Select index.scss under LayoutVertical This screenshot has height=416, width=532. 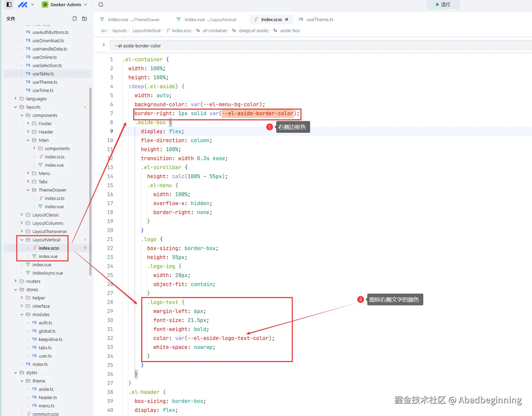point(49,248)
